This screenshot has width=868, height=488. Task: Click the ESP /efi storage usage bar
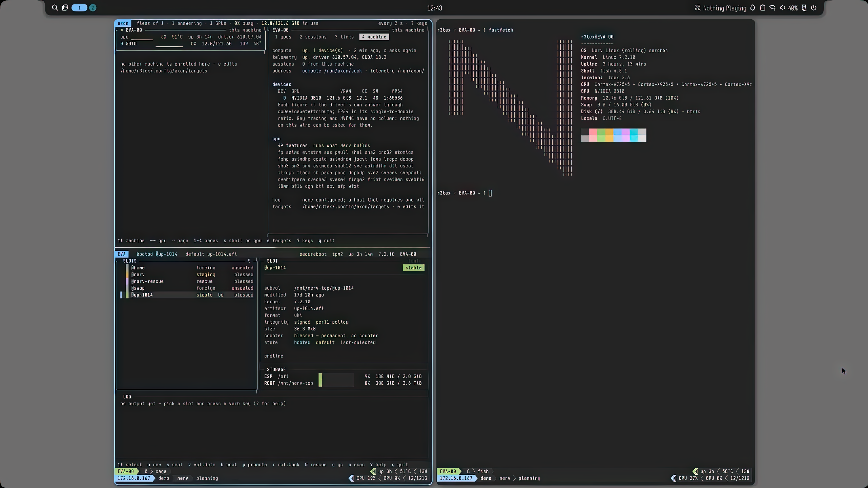pos(336,376)
